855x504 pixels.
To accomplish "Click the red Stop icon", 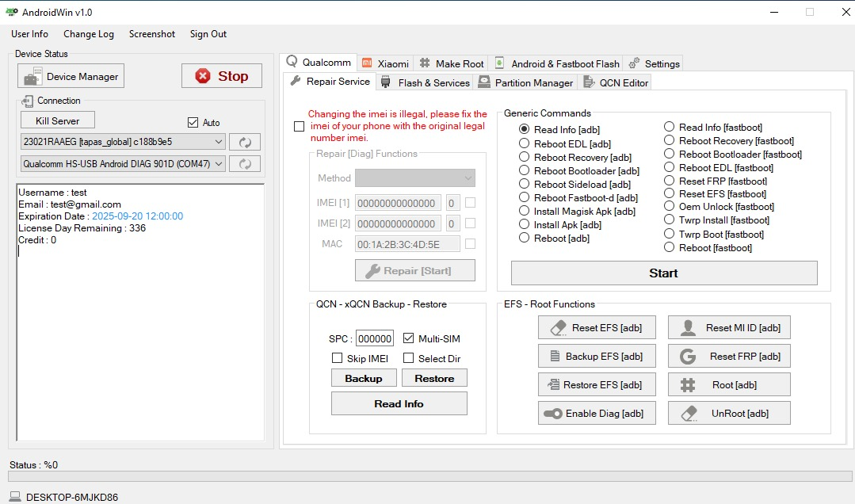I will pos(203,76).
